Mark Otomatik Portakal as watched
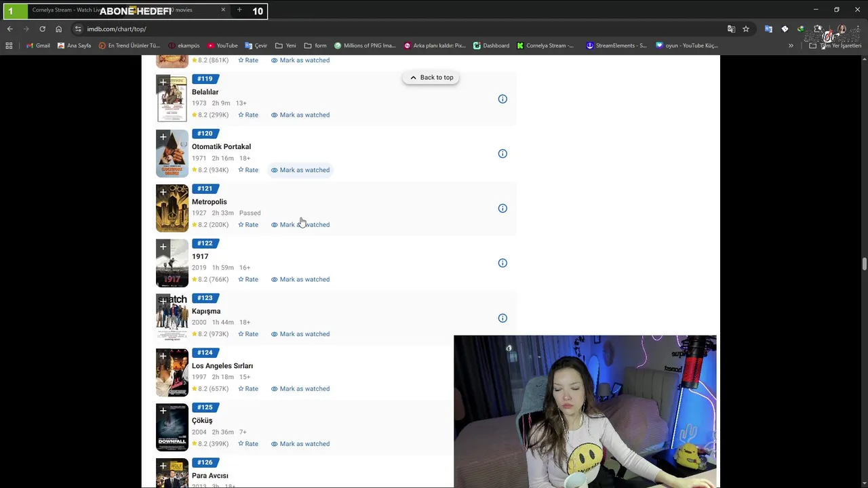This screenshot has height=488, width=868. click(300, 170)
